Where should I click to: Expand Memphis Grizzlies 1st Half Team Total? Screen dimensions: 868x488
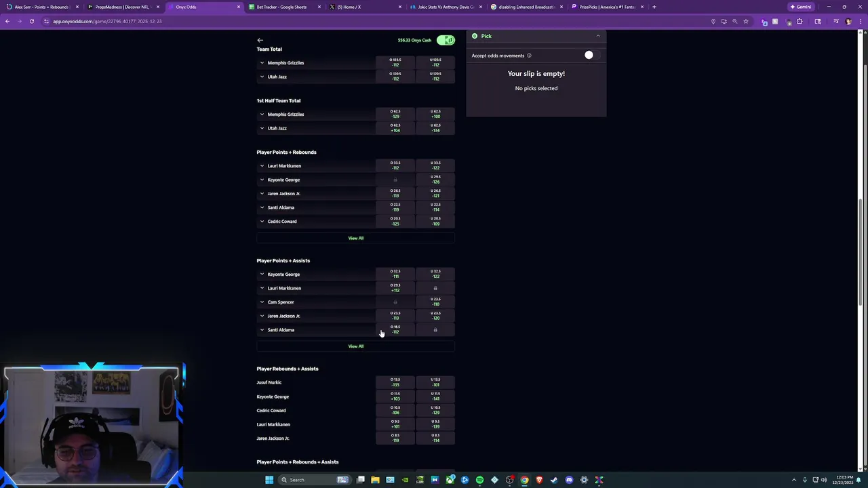(x=262, y=115)
